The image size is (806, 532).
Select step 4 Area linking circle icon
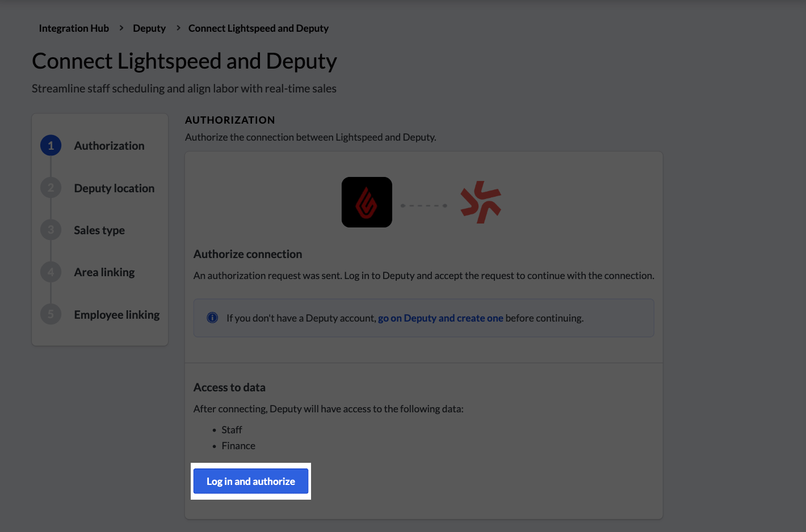[x=51, y=272]
